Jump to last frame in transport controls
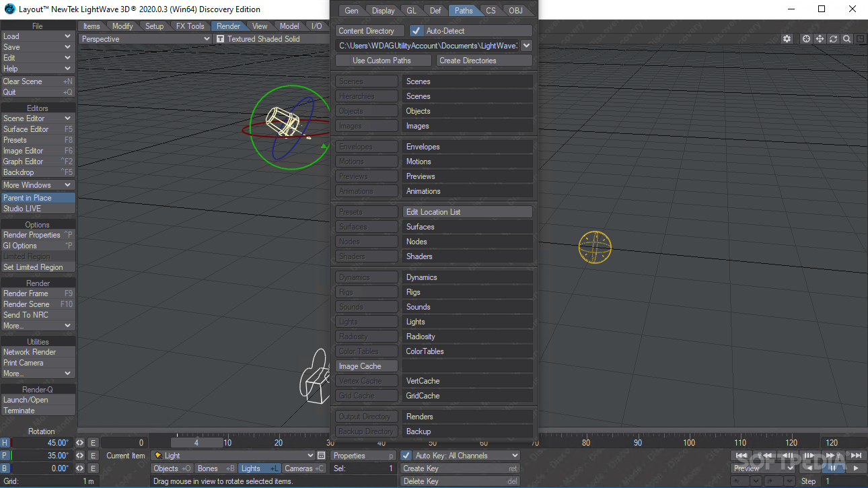This screenshot has height=488, width=868. 855,456
